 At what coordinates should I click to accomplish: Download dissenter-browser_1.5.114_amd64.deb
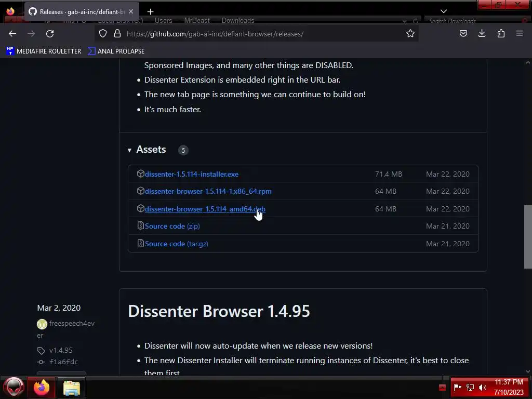click(x=205, y=209)
